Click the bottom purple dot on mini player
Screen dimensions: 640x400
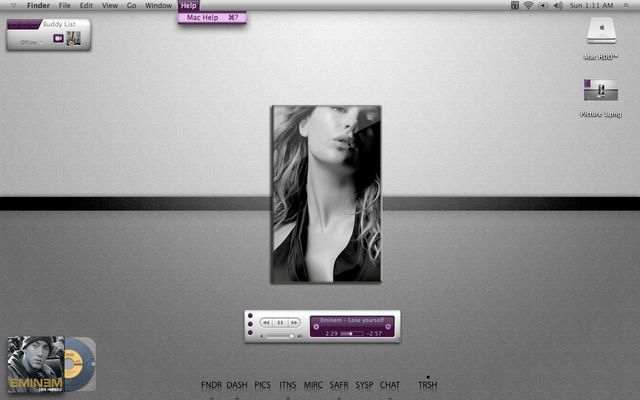click(250, 333)
